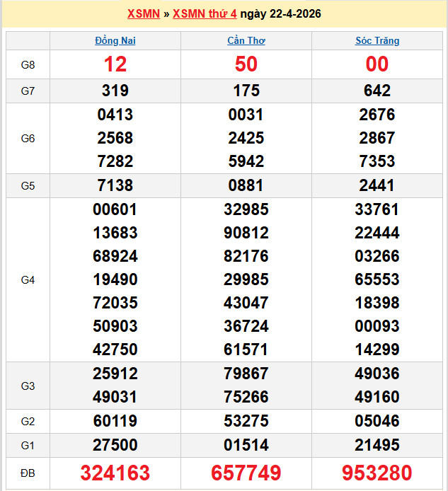This screenshot has width=448, height=491.
Task: Select the G5 number 0881
Action: [x=246, y=185]
